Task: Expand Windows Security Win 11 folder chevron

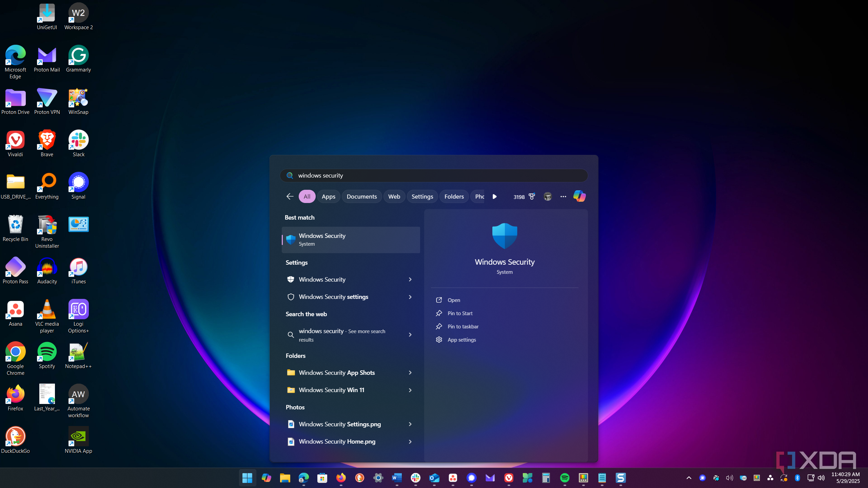Action: (x=410, y=390)
